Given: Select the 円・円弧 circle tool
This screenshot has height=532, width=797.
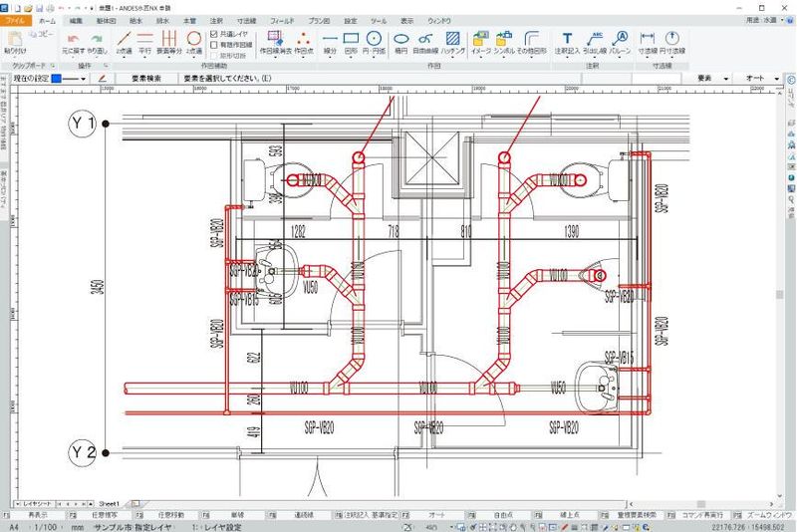Looking at the screenshot, I should pos(375,43).
